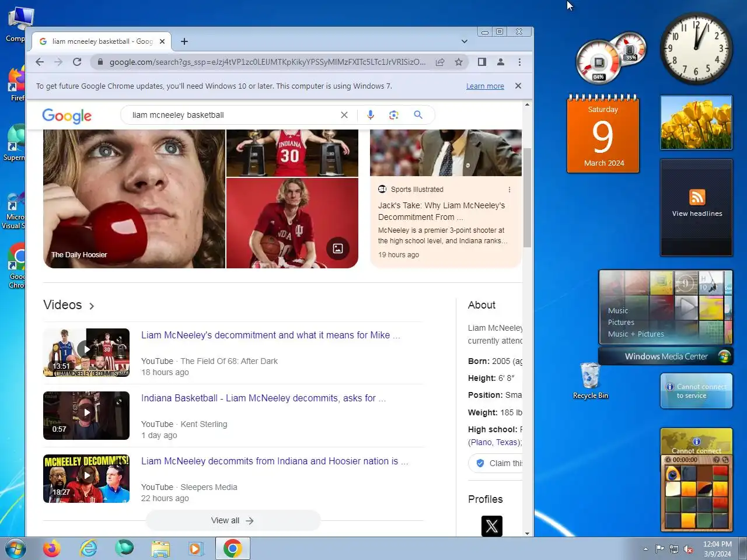Expand Chrome tab search chevron
747x560 pixels.
point(465,41)
